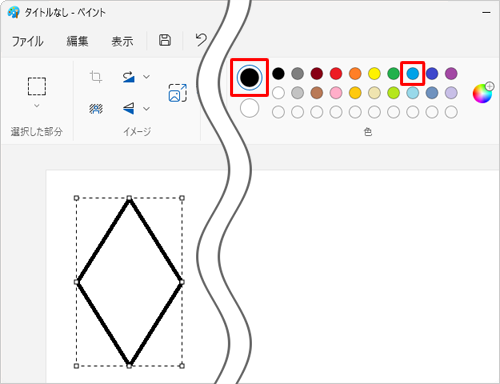
Task: Pick the dark red palette swatch
Action: click(317, 73)
